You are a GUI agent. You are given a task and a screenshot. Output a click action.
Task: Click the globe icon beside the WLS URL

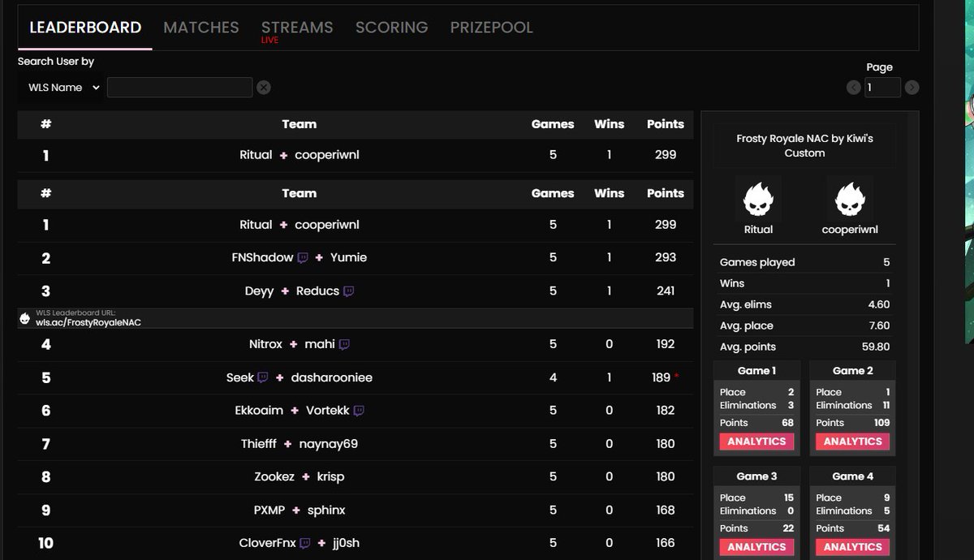click(x=24, y=317)
